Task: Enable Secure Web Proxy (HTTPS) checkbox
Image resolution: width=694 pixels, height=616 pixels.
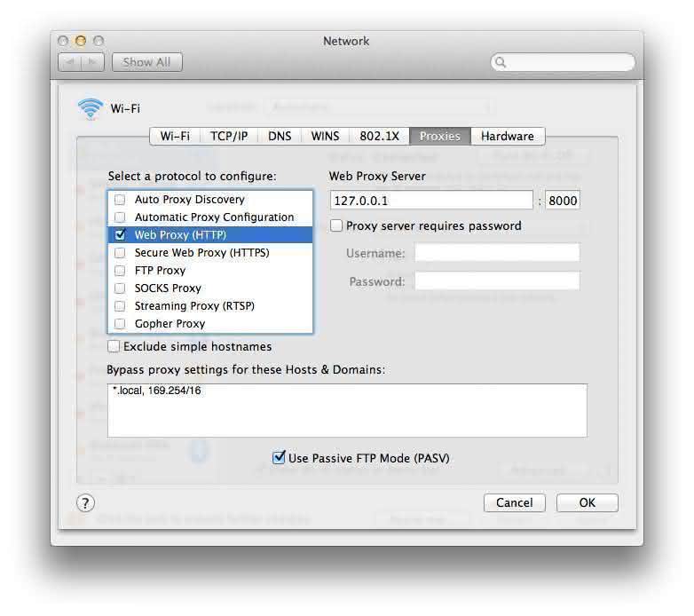Action: click(x=120, y=253)
